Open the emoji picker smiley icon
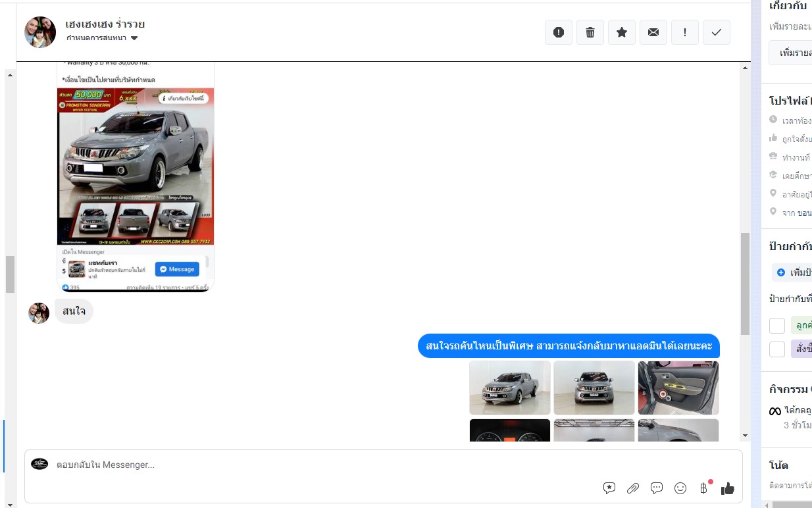 coord(680,488)
